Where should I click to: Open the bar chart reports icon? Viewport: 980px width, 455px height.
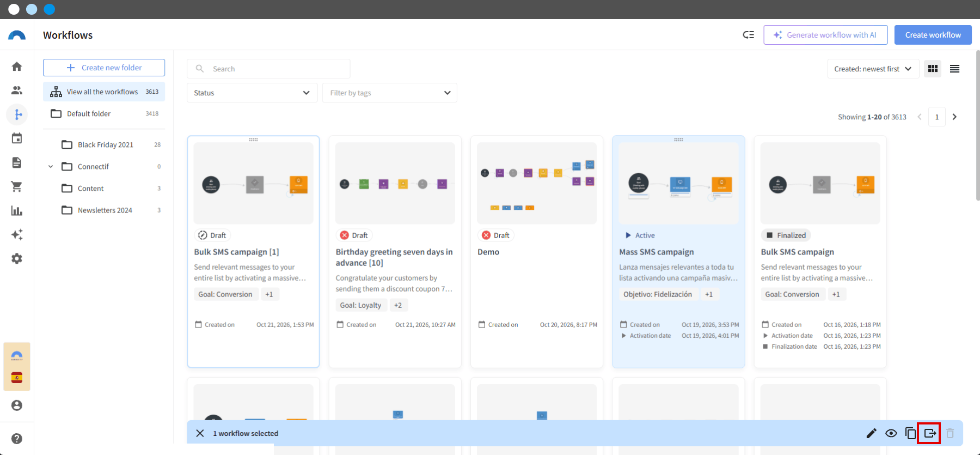tap(17, 210)
